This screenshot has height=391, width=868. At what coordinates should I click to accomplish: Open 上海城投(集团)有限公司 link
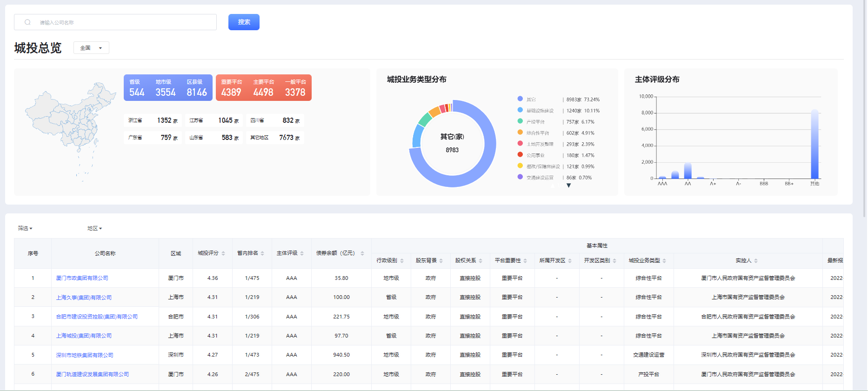[84, 336]
